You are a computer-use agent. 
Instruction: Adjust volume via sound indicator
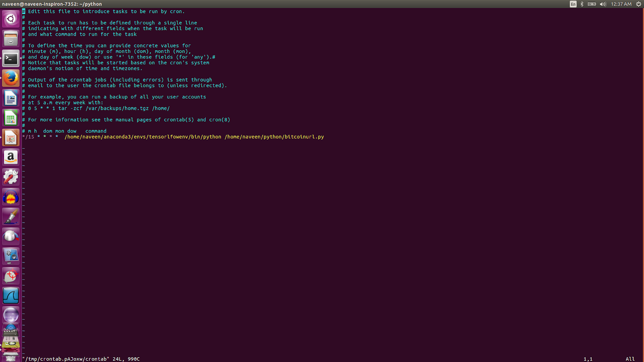(x=603, y=4)
